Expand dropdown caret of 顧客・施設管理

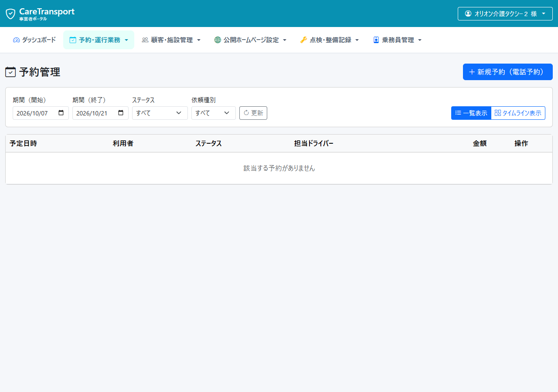pyautogui.click(x=199, y=40)
